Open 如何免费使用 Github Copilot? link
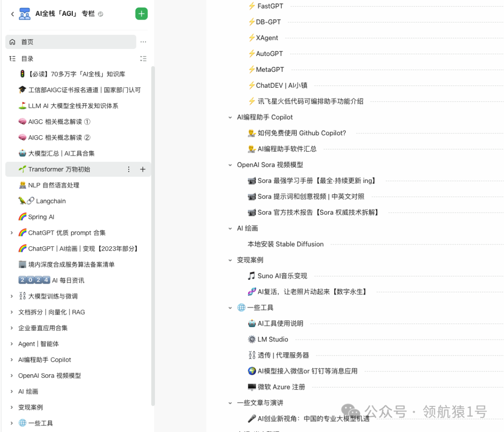504x432 pixels. point(302,133)
